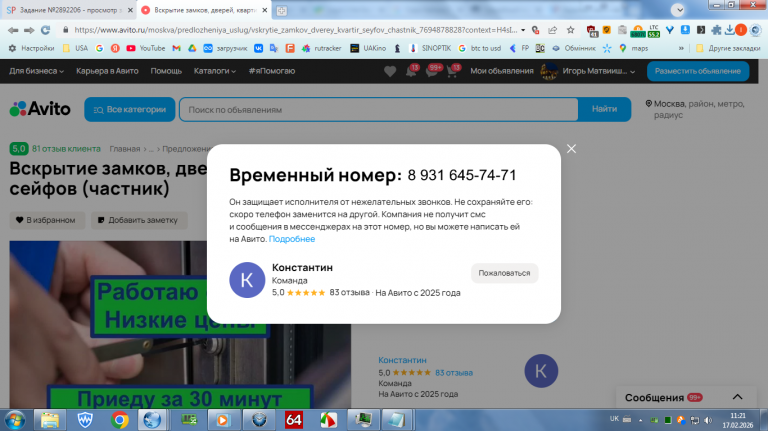Image resolution: width=768 pixels, height=431 pixels.
Task: Close the temporary number popup
Action: point(571,149)
